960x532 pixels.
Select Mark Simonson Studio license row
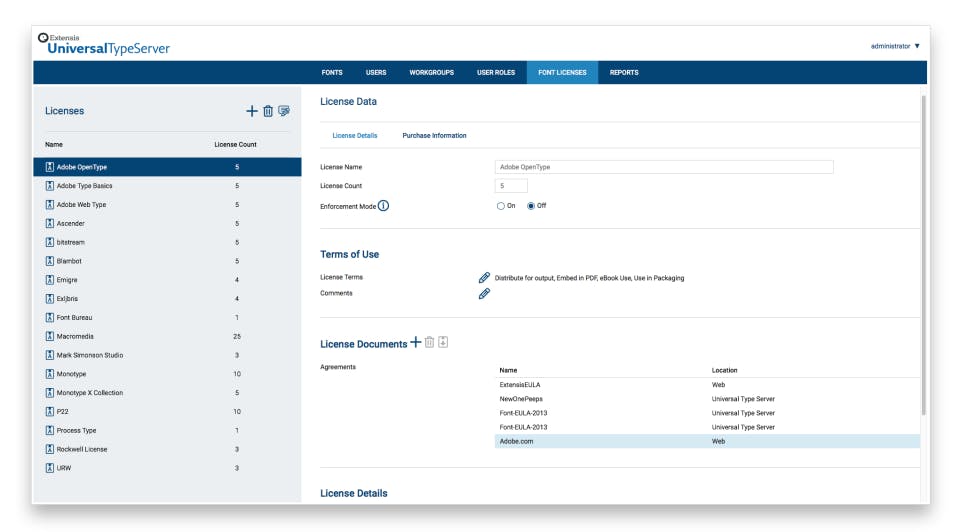[x=167, y=355]
